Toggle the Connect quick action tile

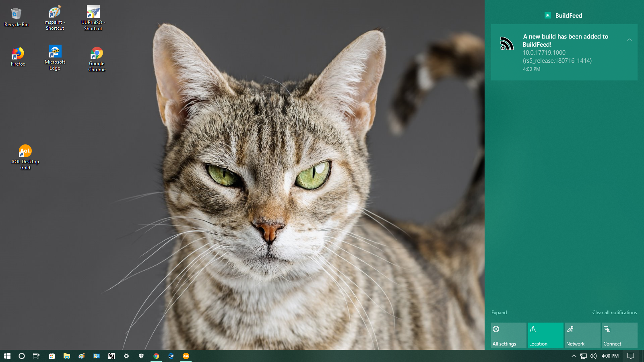pyautogui.click(x=619, y=335)
